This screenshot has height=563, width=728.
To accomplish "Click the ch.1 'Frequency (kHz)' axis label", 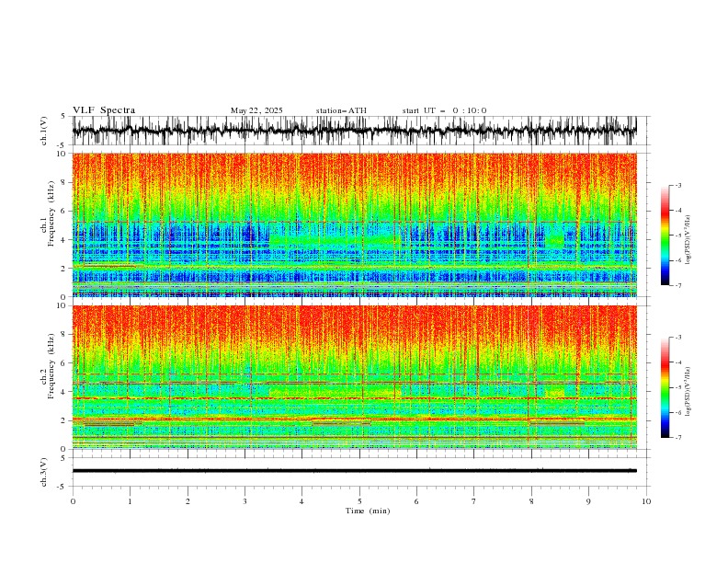I will pyautogui.click(x=51, y=214).
